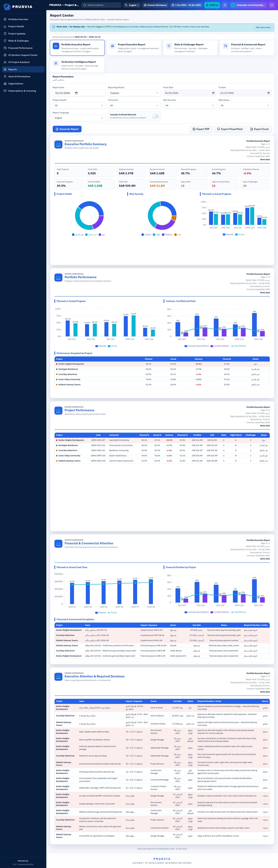Click the Risks & Challenges Report shield icon
Screen dimensions: 278x868
169,46
